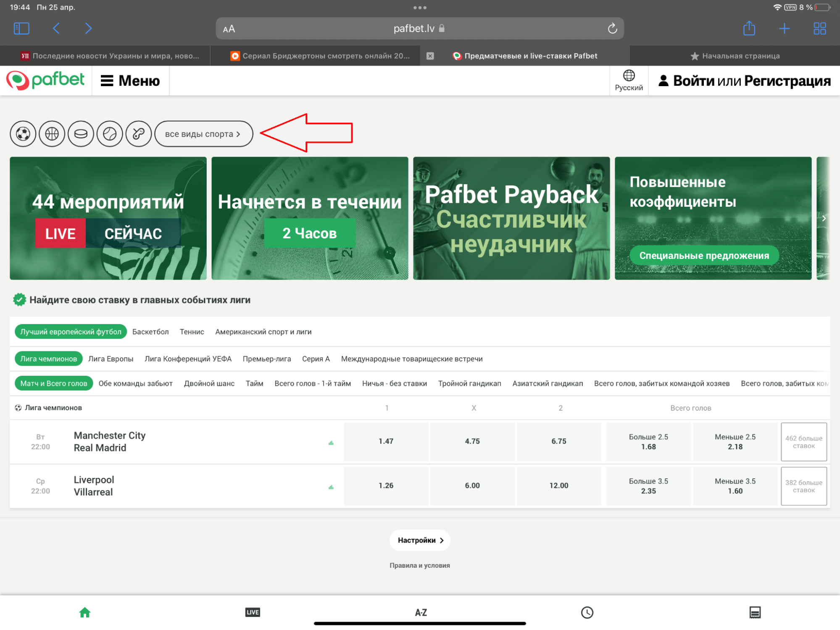Select Американский спорт и лиги tab
This screenshot has width=840, height=630.
263,332
